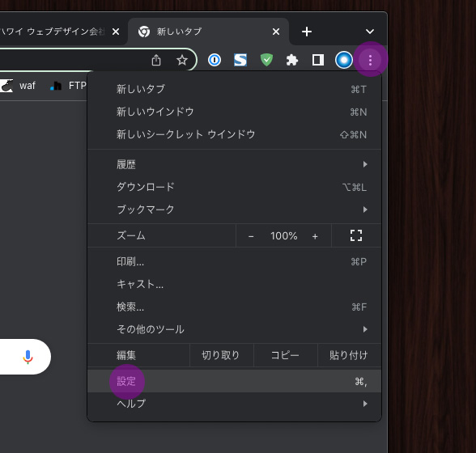476x453 pixels.
Task: Click the green shield AdGuard extension icon
Action: [x=266, y=60]
